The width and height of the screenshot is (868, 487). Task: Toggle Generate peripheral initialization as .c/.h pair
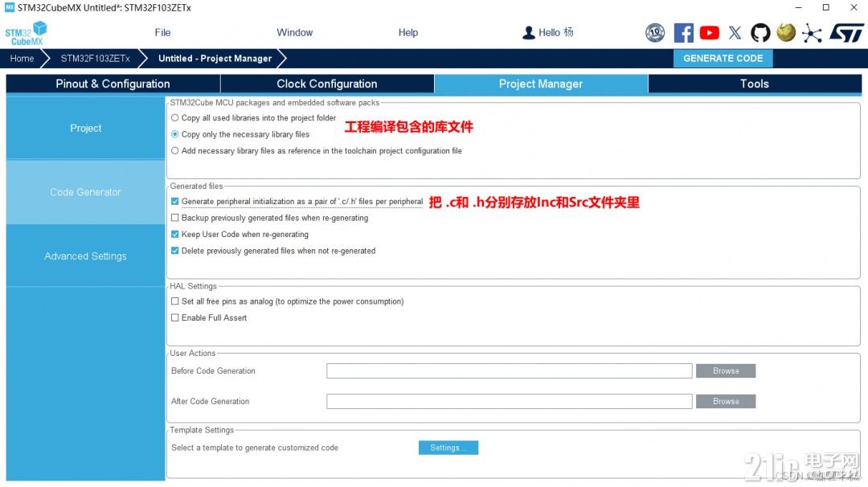175,202
